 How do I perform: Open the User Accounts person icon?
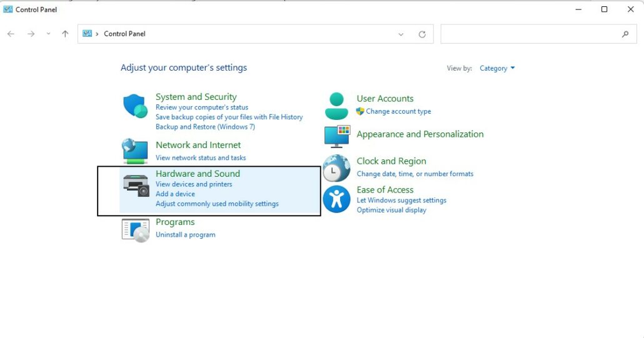coord(336,106)
